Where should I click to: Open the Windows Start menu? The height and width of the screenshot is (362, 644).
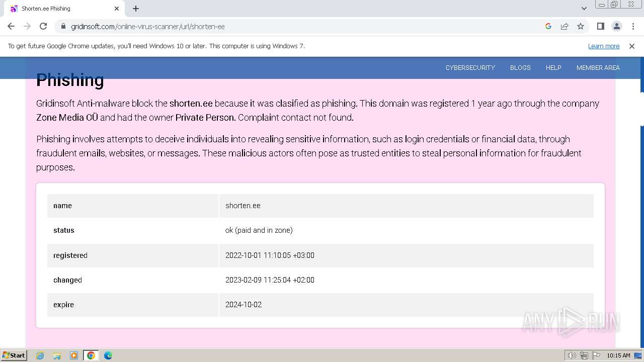point(14,355)
